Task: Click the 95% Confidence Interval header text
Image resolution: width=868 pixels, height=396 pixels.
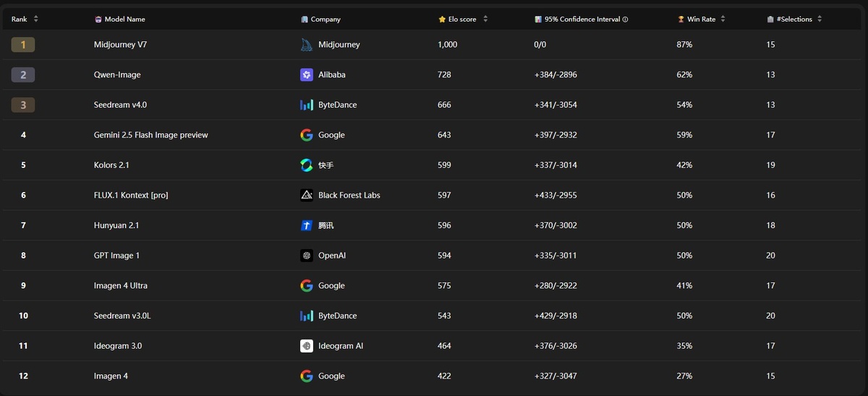Action: click(582, 20)
